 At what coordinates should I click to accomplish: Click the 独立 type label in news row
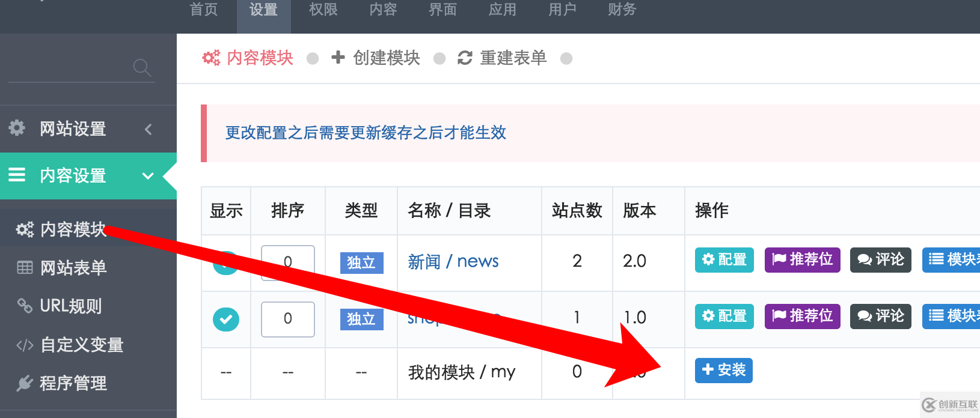[x=361, y=262]
